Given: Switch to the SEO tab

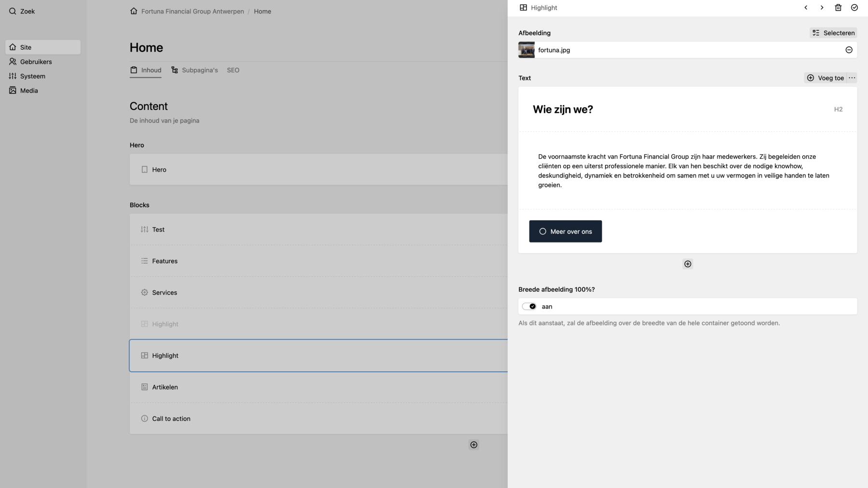Looking at the screenshot, I should 233,70.
